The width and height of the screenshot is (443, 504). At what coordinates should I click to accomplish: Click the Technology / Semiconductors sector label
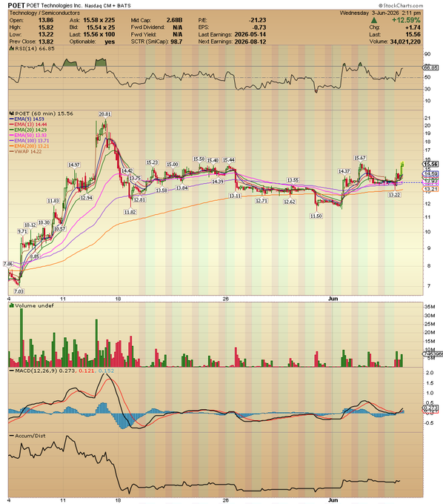[44, 13]
